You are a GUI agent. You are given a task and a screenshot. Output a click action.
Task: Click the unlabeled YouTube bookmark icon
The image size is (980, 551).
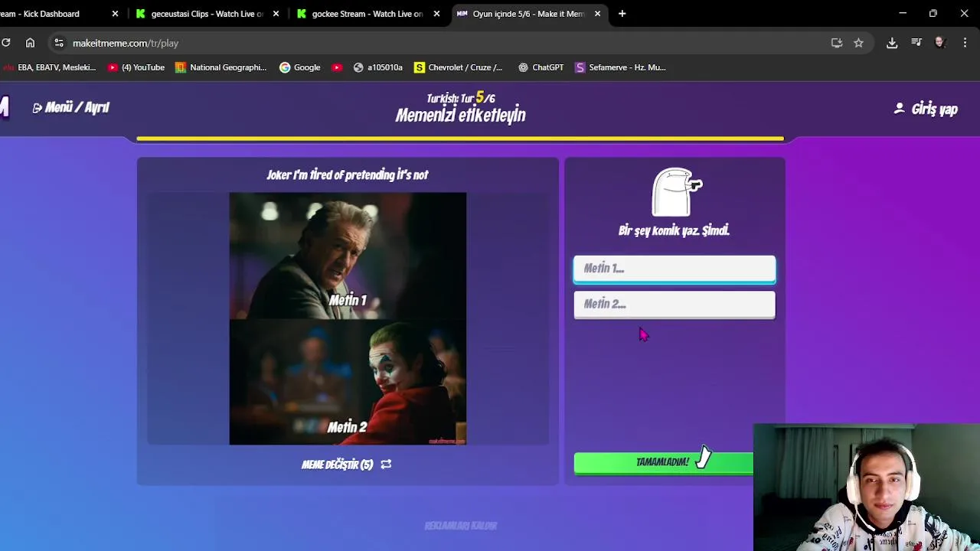[x=337, y=67]
